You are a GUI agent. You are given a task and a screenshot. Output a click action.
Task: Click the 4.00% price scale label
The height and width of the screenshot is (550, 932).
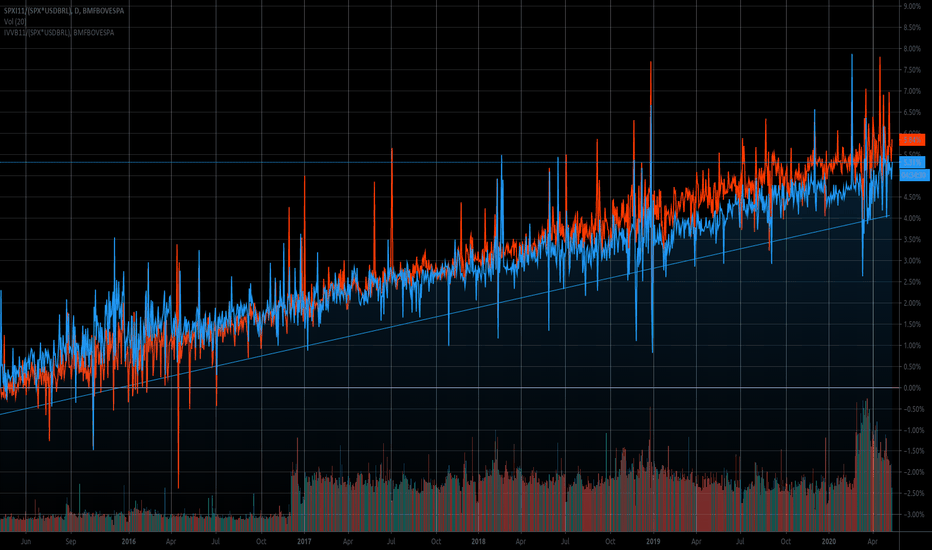pos(912,218)
